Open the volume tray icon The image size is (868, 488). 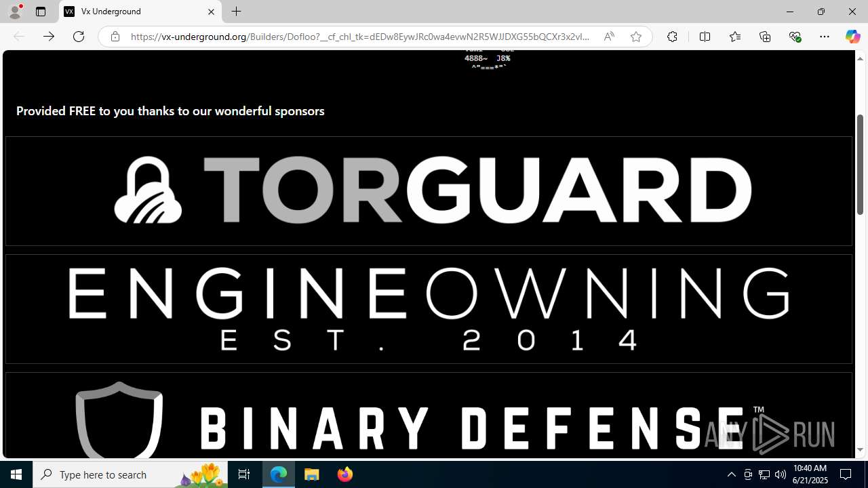(x=781, y=474)
